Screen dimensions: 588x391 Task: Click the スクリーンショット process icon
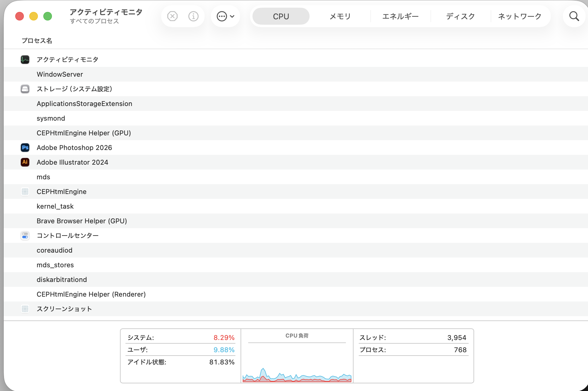(x=25, y=309)
